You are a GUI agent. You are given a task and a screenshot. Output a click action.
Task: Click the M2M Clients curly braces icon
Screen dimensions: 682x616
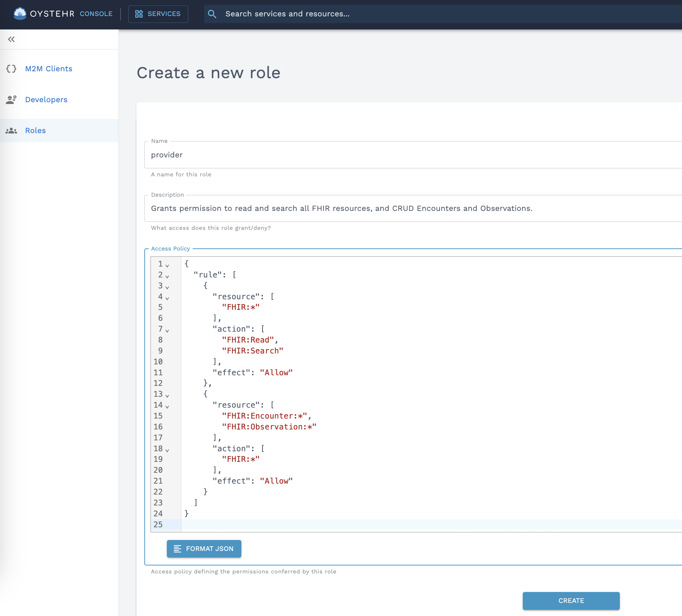click(11, 69)
